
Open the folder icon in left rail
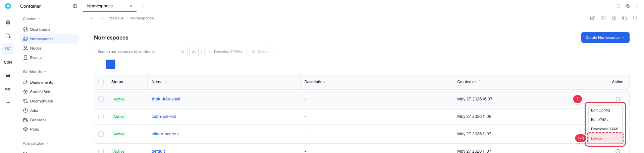[x=8, y=35]
